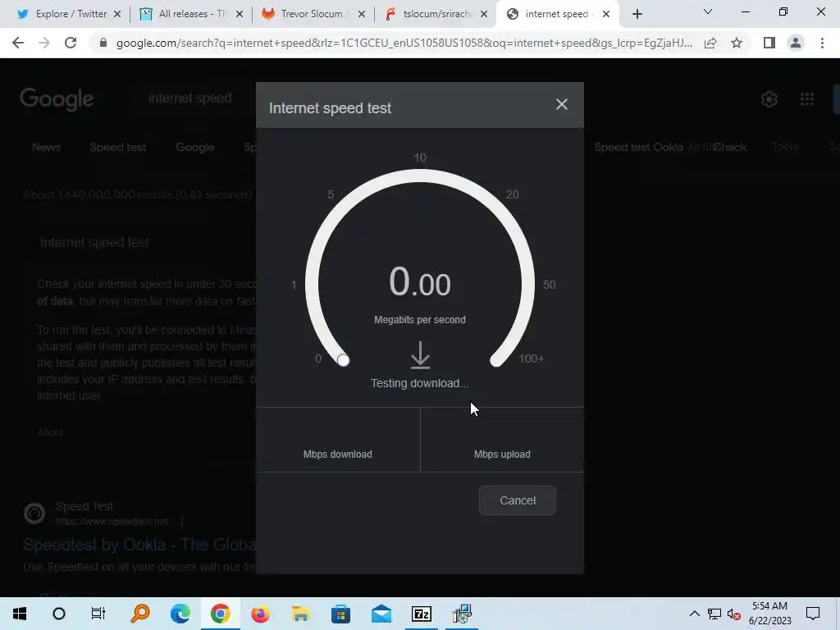The width and height of the screenshot is (840, 630).
Task: Close the internet speed tab
Action: click(606, 14)
